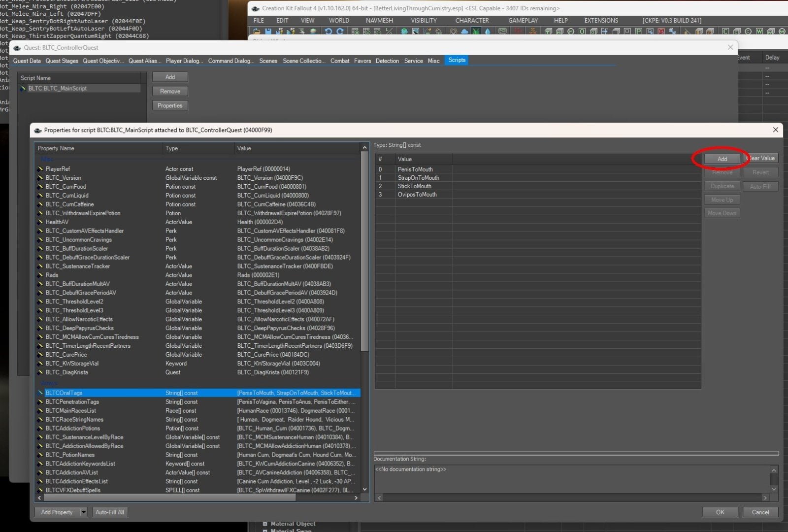
Task: Open the FILE menu
Action: [259, 21]
